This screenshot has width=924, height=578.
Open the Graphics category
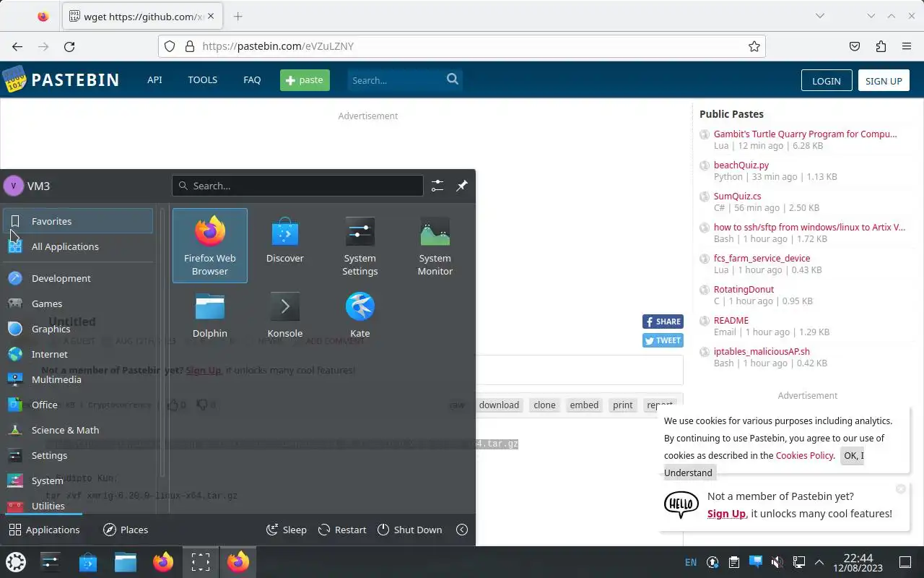[x=78, y=329]
